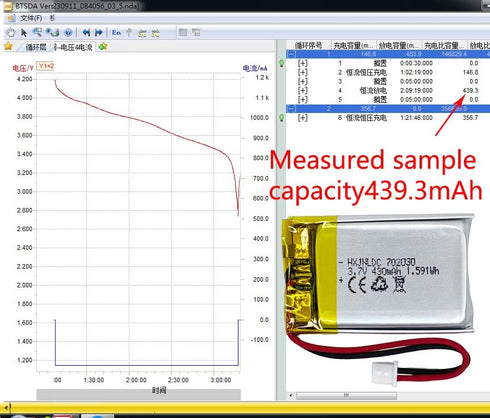Click 循环序号 column header
Screen dimensions: 490x418
coord(308,45)
